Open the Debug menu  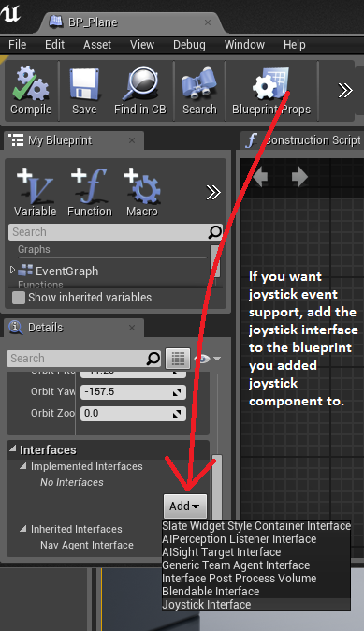tap(189, 45)
